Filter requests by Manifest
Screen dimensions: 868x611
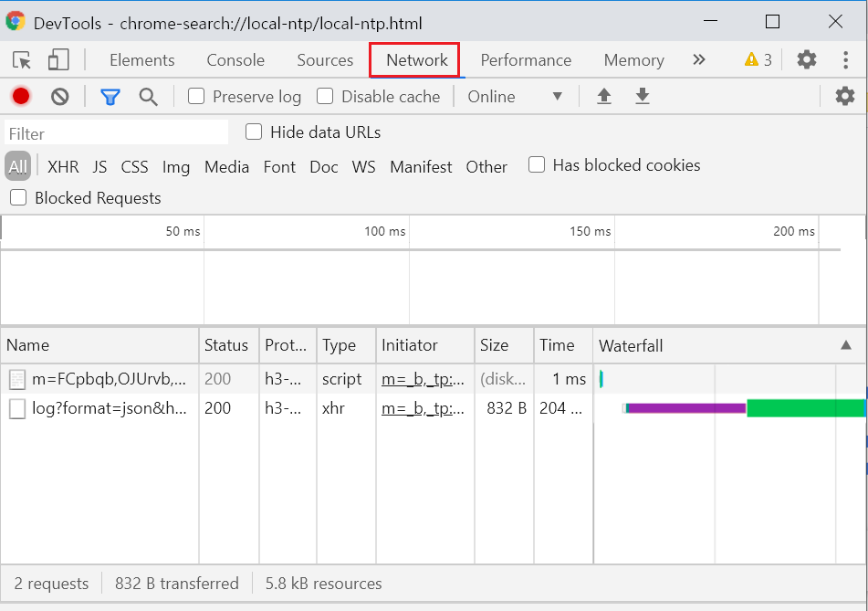(421, 167)
